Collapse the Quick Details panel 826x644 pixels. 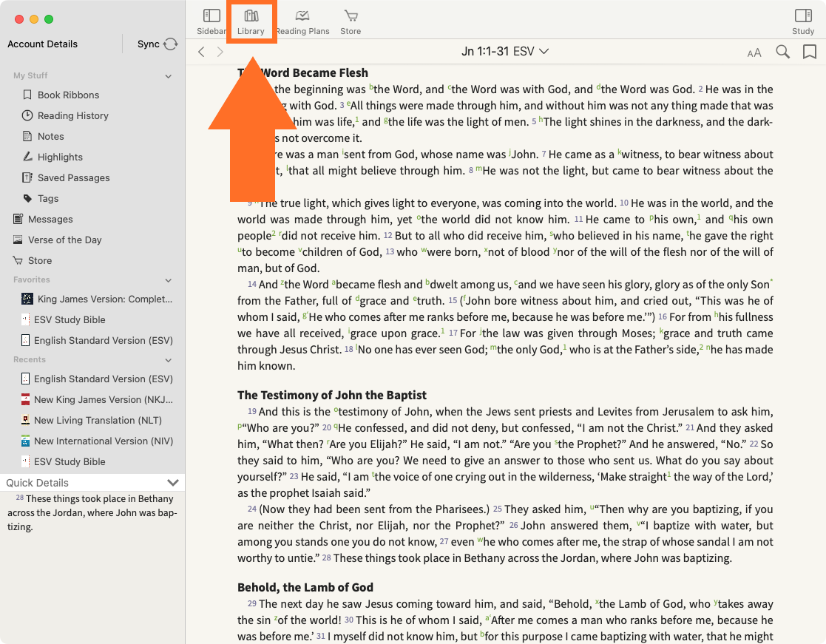point(173,482)
